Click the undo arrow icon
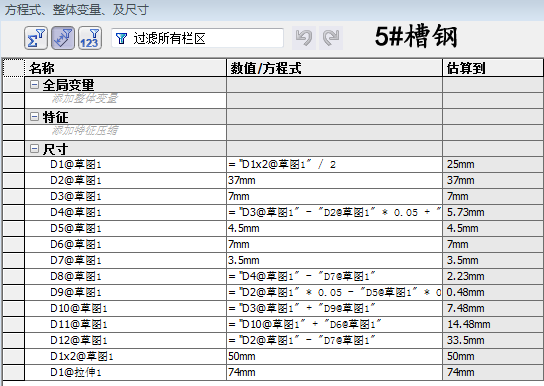The image size is (544, 386). tap(304, 38)
